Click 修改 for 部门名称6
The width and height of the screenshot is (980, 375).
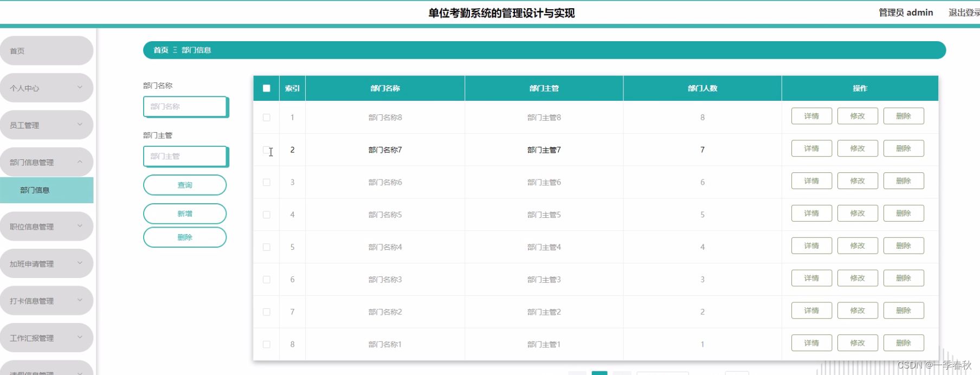click(857, 181)
